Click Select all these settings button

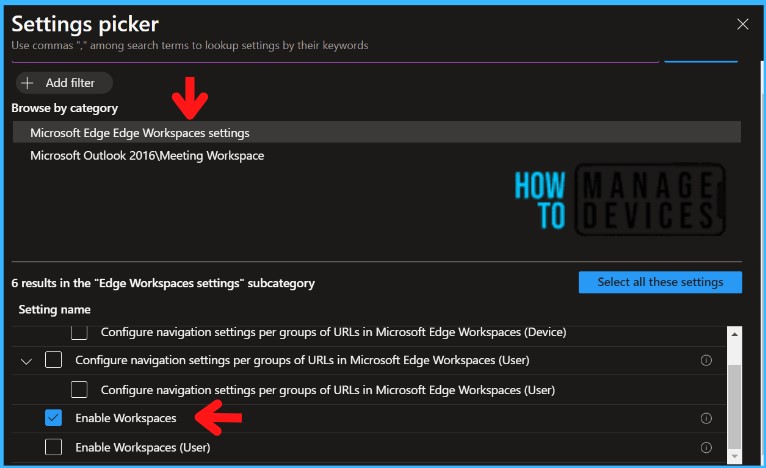[660, 282]
